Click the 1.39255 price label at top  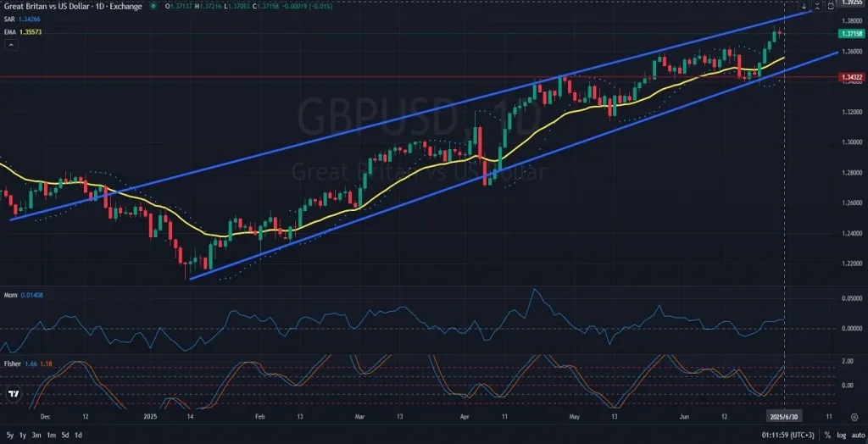point(853,3)
